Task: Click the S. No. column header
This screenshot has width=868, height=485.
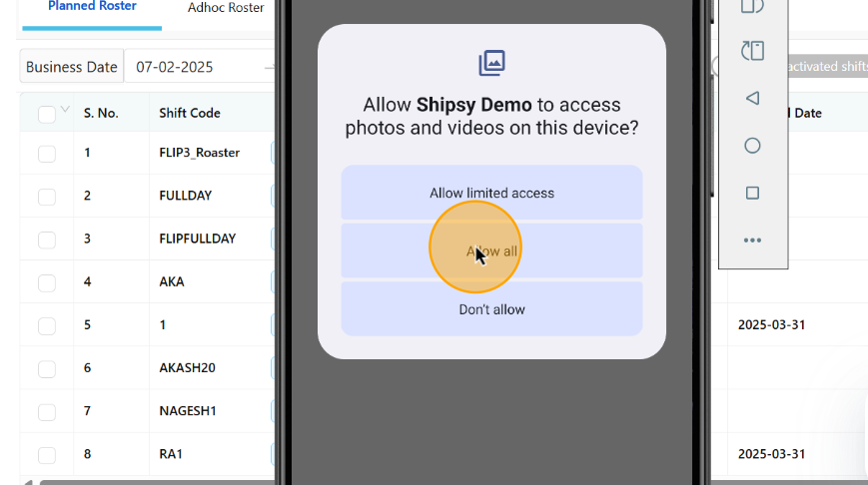Action: pos(101,113)
